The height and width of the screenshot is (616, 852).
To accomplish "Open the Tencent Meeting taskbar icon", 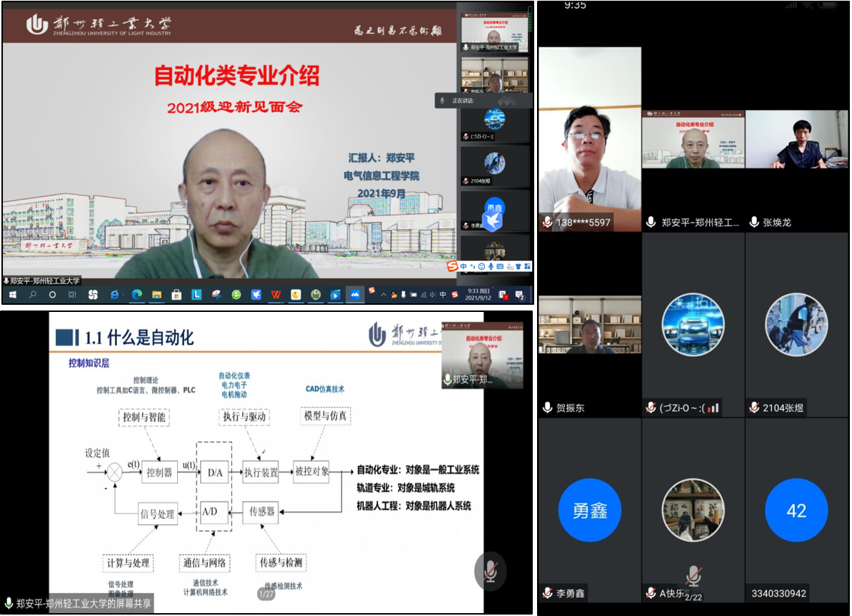I will [x=354, y=294].
